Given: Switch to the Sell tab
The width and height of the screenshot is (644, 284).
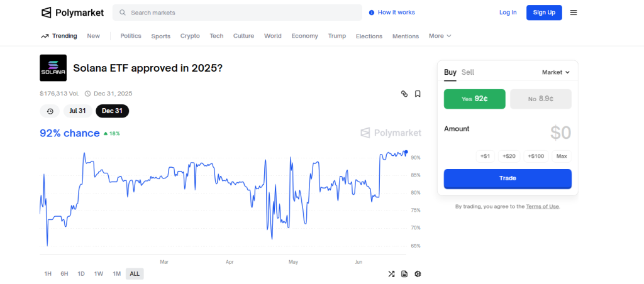Looking at the screenshot, I should click(468, 72).
